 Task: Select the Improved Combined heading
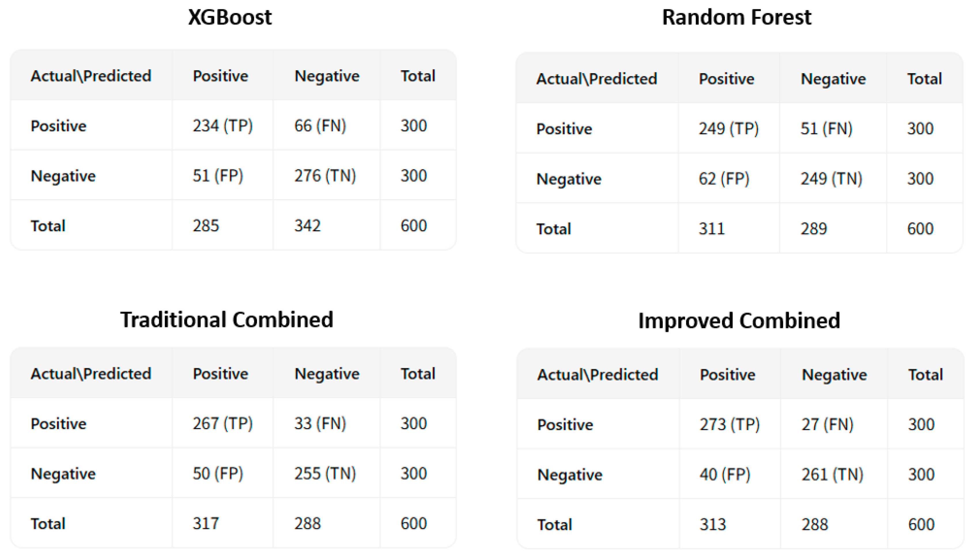(x=739, y=321)
